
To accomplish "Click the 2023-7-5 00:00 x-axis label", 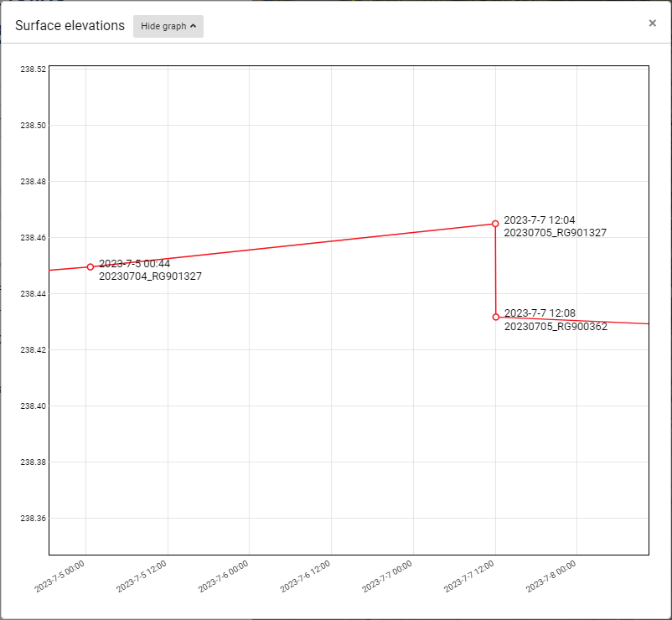I will point(59,576).
